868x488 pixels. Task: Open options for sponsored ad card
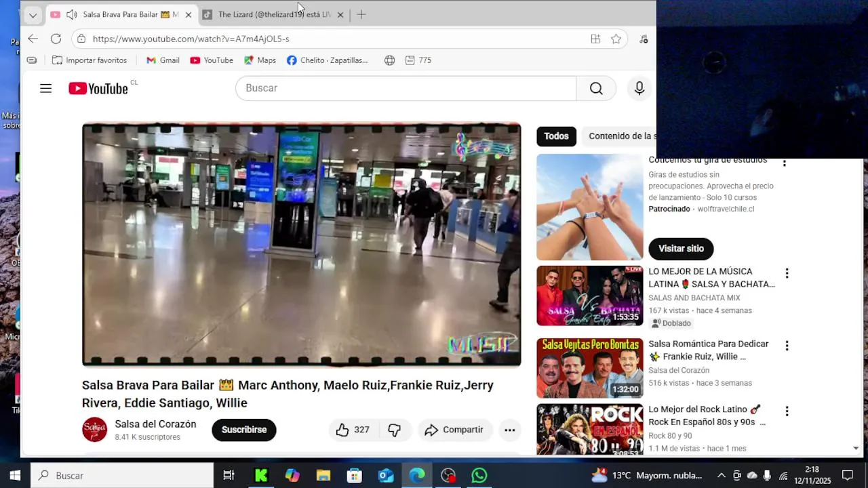(x=785, y=163)
